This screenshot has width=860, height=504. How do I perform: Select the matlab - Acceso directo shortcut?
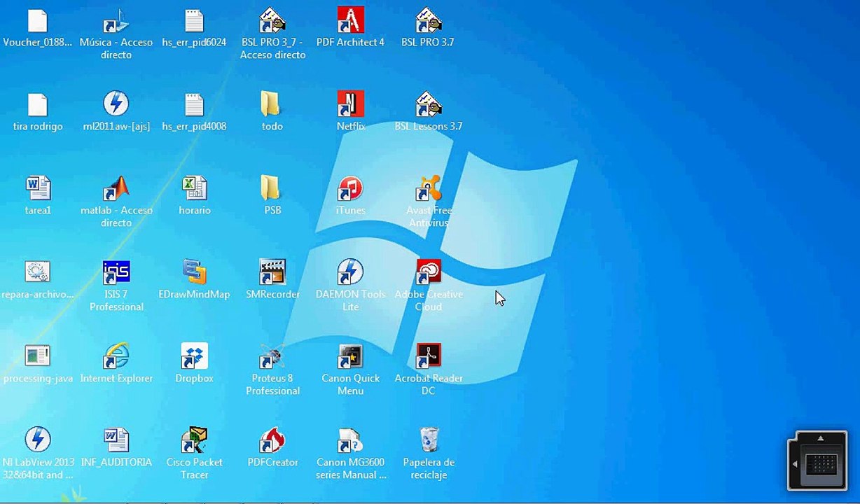[116, 188]
